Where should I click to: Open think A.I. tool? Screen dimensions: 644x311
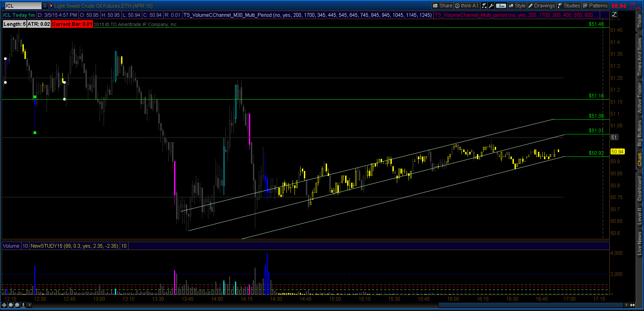click(467, 6)
